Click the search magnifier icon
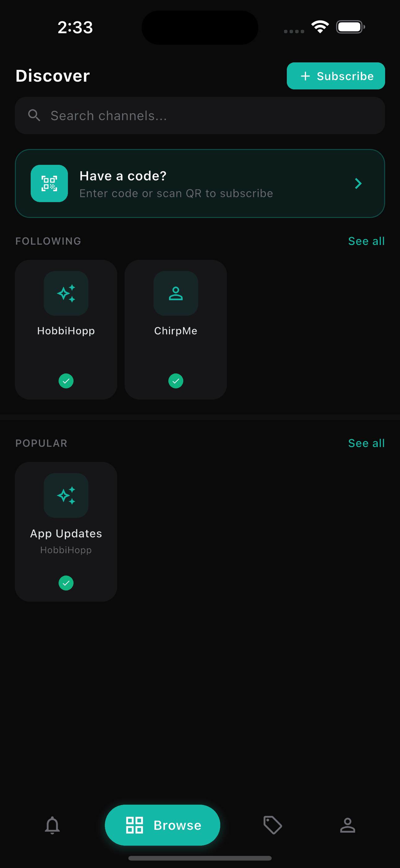Viewport: 400px width, 868px height. [34, 115]
